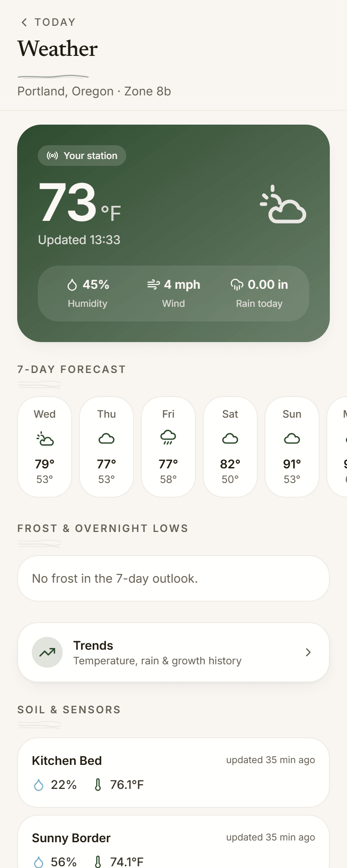347x868 pixels.
Task: Open Trends via the right chevron
Action: 308,652
